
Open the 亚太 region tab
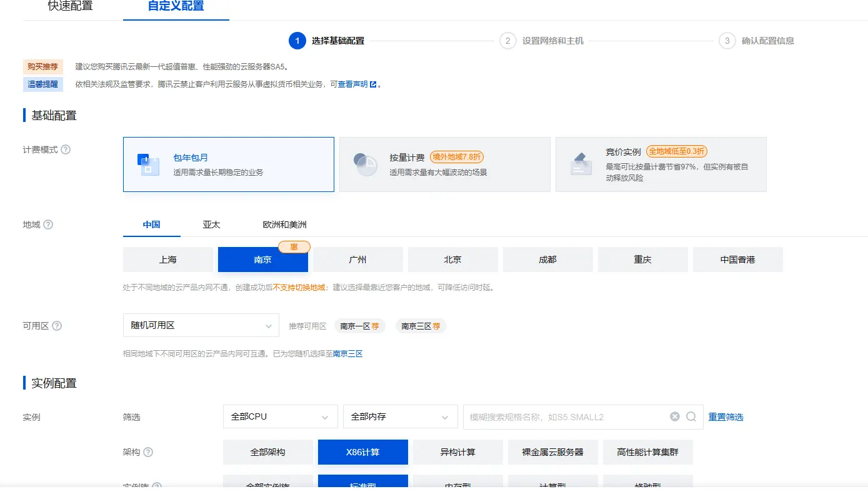click(211, 224)
